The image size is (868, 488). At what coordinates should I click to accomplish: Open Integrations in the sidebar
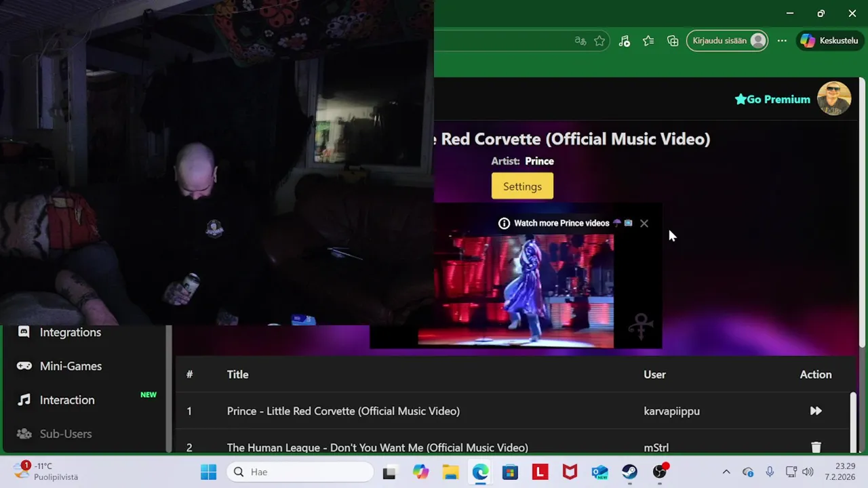[x=71, y=332]
